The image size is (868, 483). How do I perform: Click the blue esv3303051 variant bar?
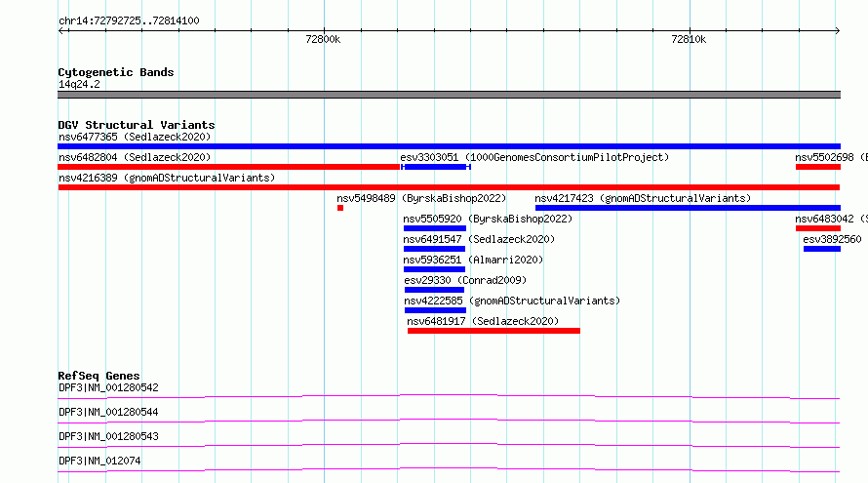tap(436, 167)
